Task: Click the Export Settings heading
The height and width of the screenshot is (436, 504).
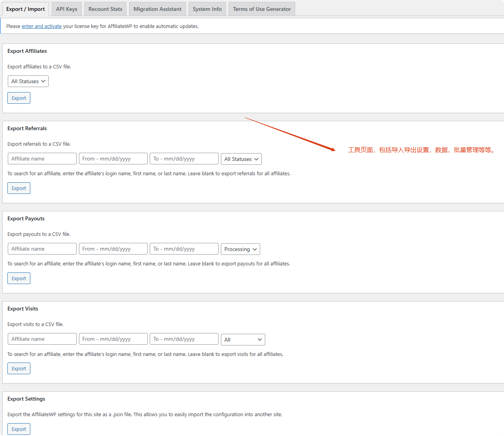Action: coord(26,399)
